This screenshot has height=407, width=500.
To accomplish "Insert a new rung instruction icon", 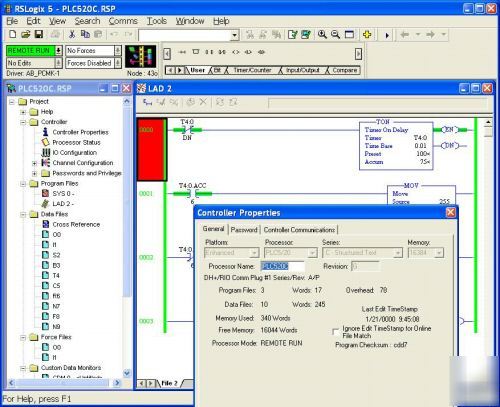I will (182, 52).
